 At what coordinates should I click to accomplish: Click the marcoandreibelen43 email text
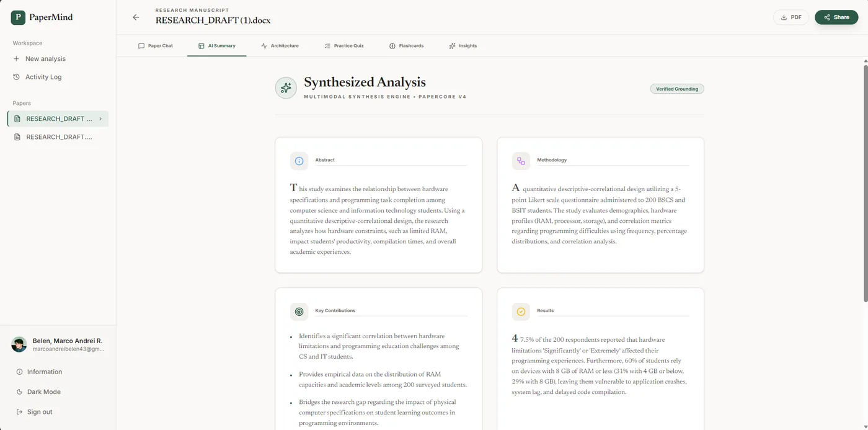coord(68,349)
